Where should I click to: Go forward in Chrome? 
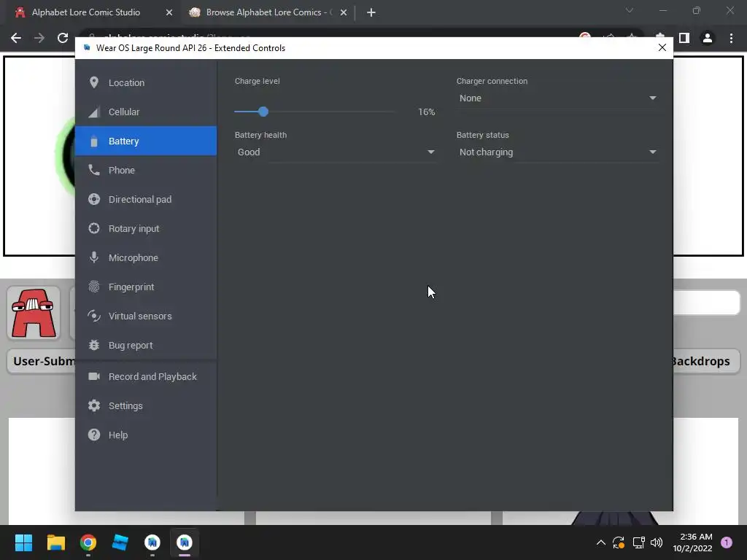[39, 38]
